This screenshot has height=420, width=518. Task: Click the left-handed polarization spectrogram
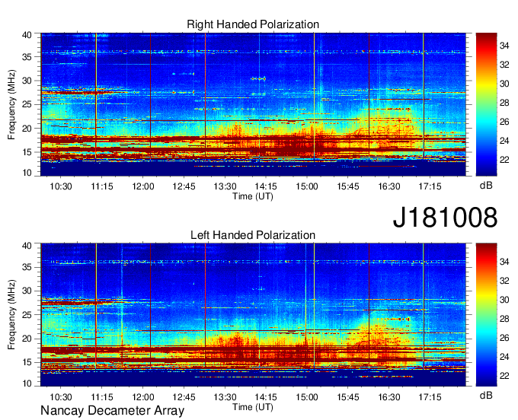point(253,315)
